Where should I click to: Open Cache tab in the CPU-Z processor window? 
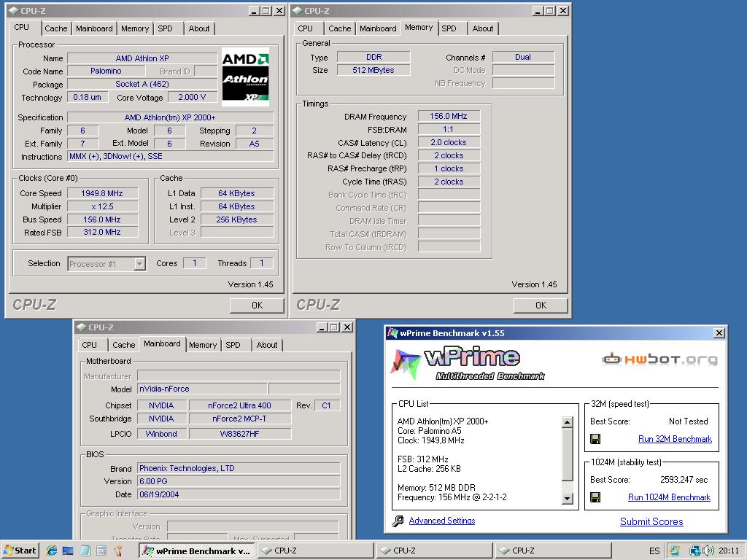click(x=55, y=28)
